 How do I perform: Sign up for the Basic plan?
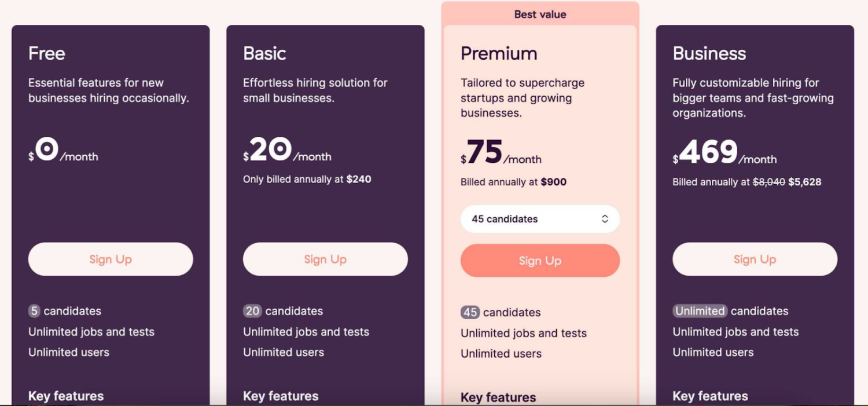coord(325,259)
